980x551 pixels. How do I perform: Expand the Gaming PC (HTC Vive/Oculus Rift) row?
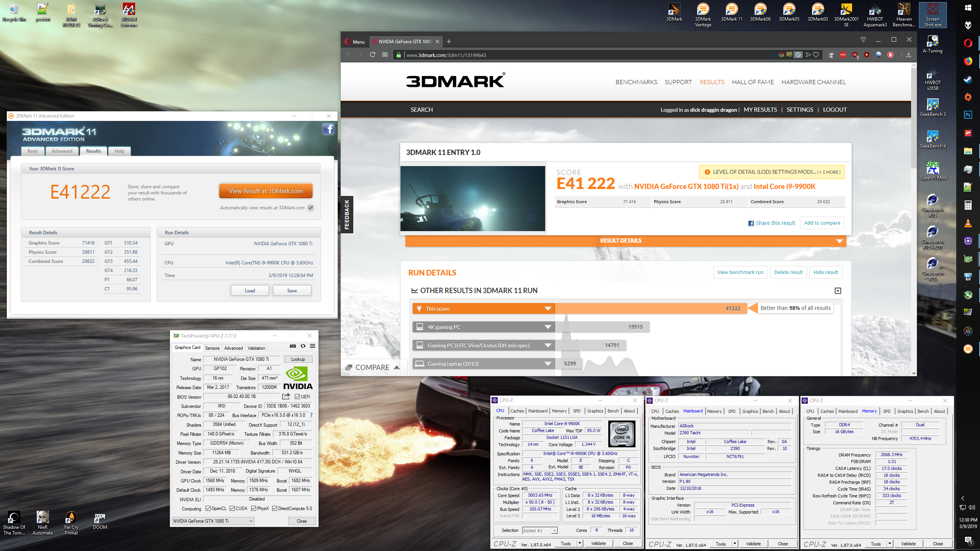click(548, 345)
